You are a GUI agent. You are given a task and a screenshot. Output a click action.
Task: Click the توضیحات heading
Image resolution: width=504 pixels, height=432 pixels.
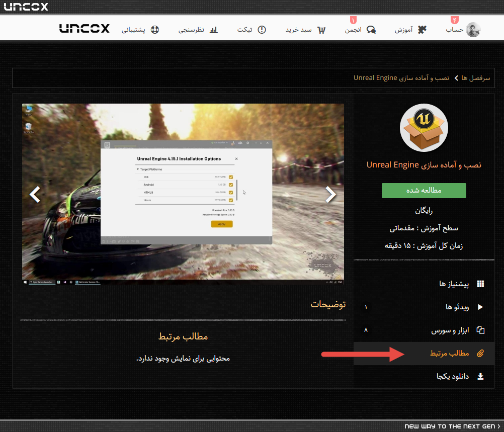click(x=328, y=304)
